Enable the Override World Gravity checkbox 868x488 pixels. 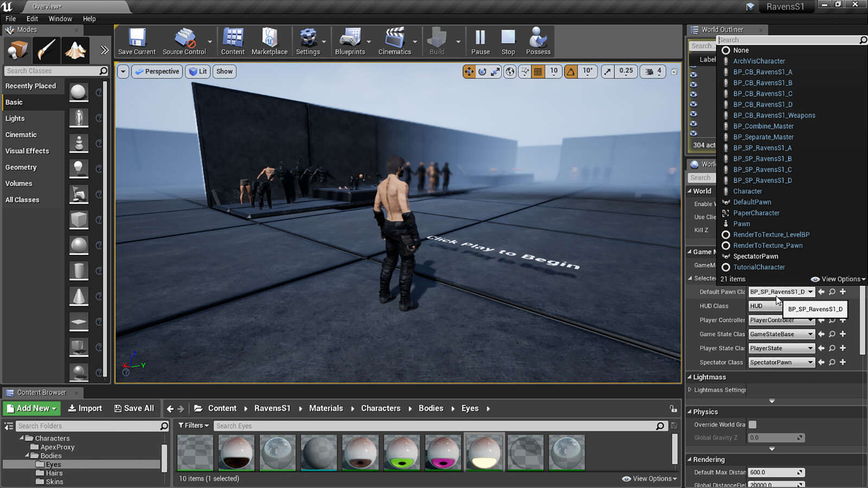coord(752,425)
